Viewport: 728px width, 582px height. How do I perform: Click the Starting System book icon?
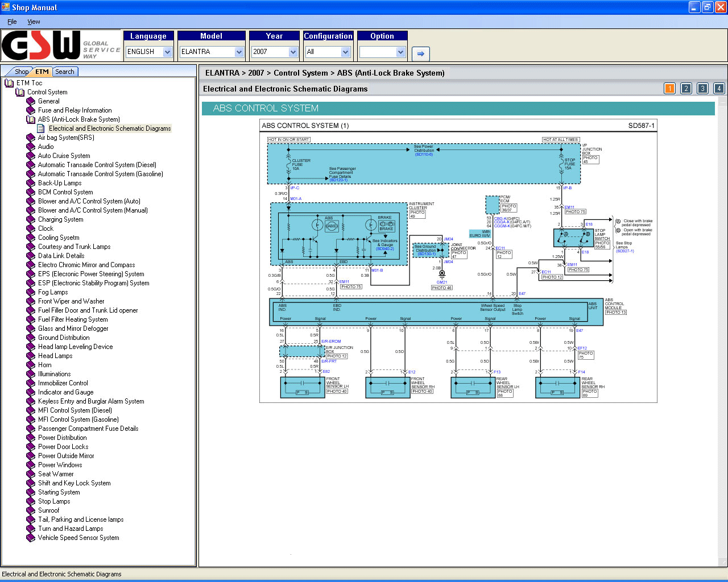31,492
